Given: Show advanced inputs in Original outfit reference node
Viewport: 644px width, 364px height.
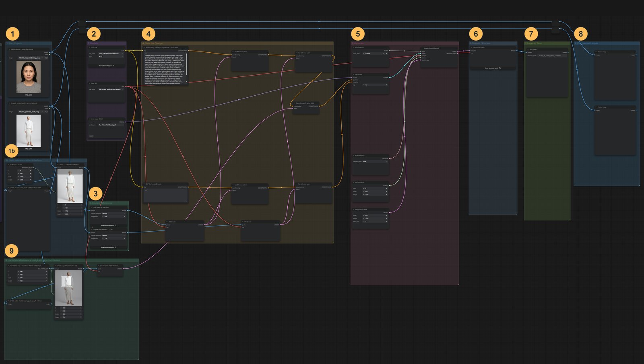Looking at the screenshot, I should tap(108, 247).
